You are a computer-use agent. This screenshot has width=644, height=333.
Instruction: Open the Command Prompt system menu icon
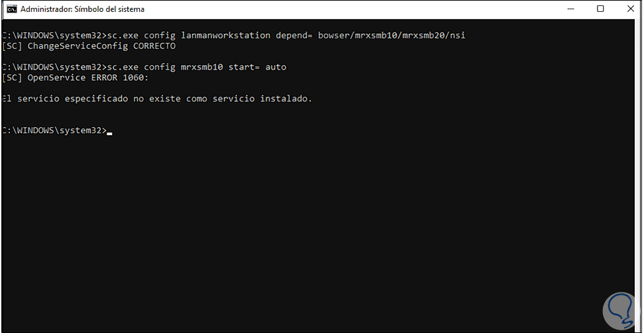point(11,9)
